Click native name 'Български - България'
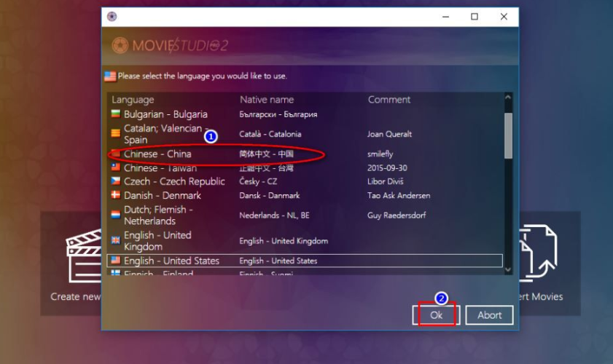 pyautogui.click(x=278, y=114)
